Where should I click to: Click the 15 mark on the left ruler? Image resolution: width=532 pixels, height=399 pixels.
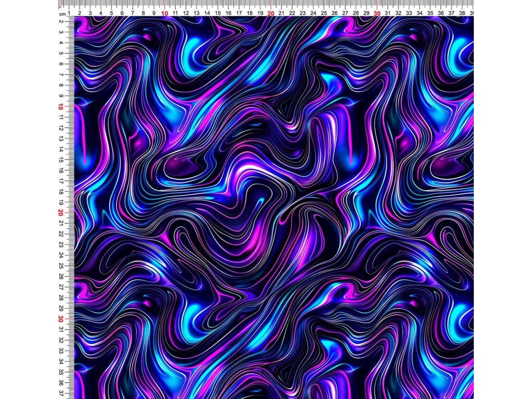click(x=61, y=159)
